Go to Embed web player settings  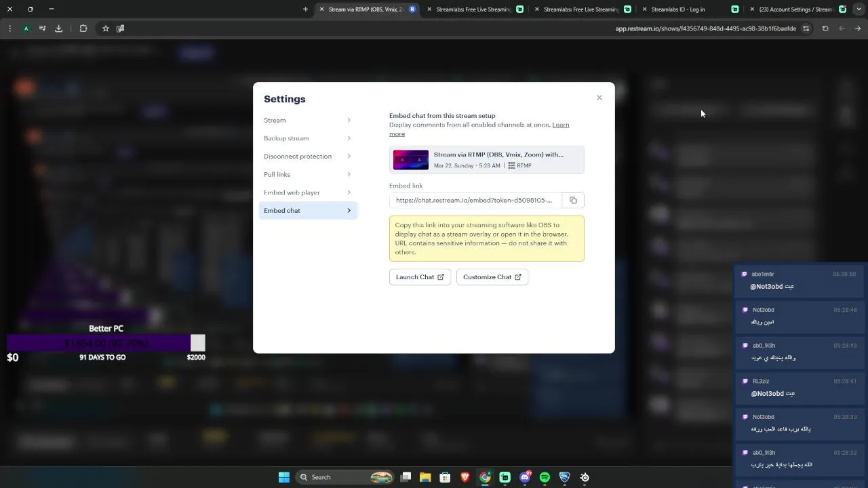pyautogui.click(x=308, y=192)
